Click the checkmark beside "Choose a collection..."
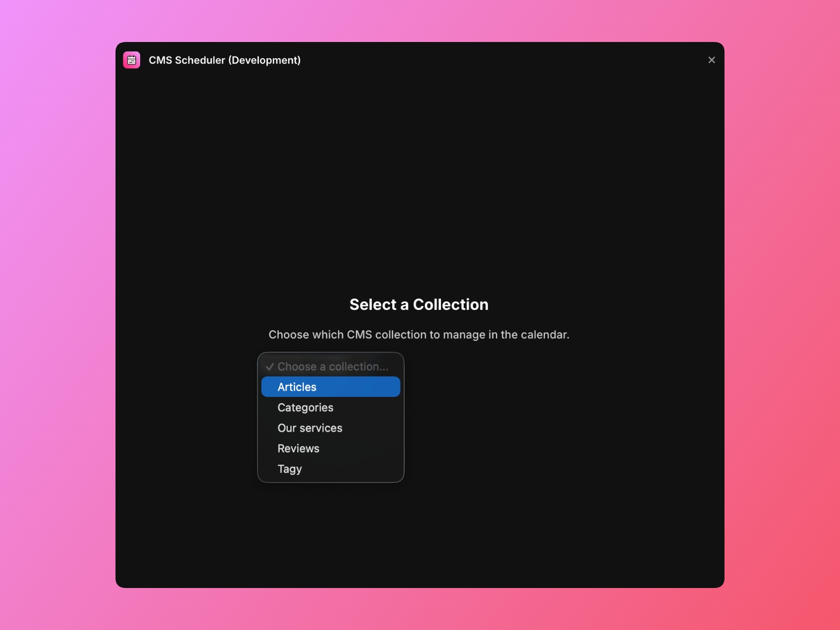This screenshot has width=840, height=630. [x=270, y=366]
